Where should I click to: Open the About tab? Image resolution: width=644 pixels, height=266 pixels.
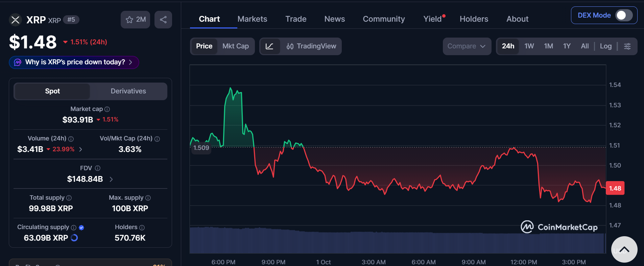(517, 19)
